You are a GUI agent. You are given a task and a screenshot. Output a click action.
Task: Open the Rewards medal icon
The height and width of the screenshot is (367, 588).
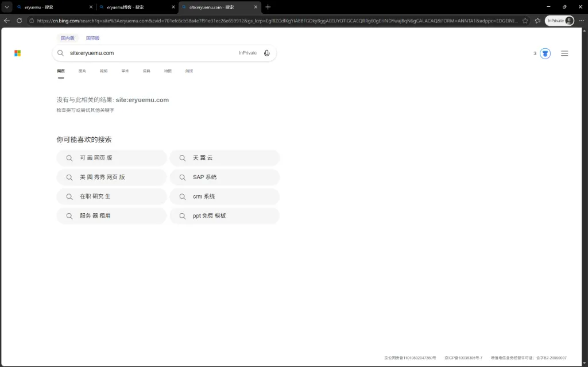click(546, 53)
